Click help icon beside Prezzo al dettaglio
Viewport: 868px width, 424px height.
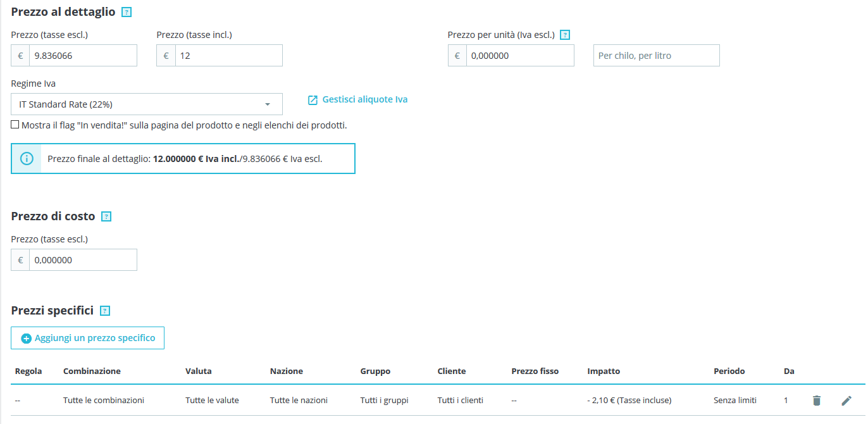[x=127, y=12]
